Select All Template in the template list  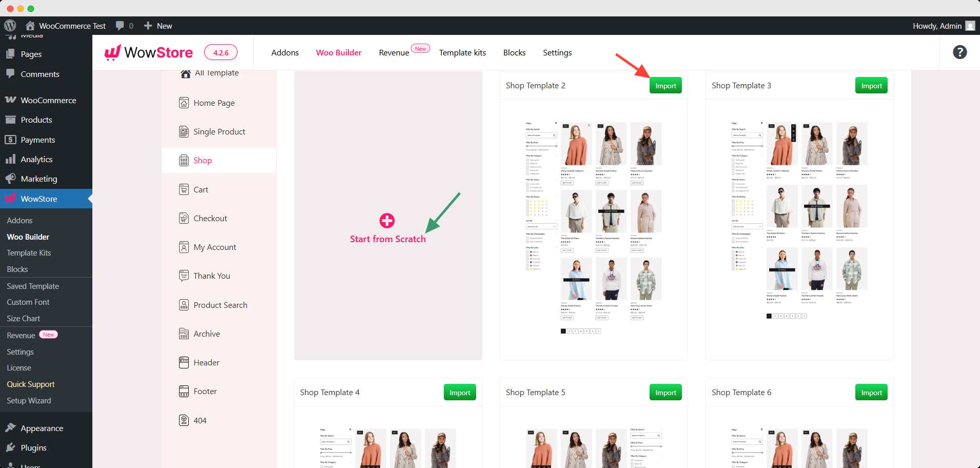pos(217,73)
